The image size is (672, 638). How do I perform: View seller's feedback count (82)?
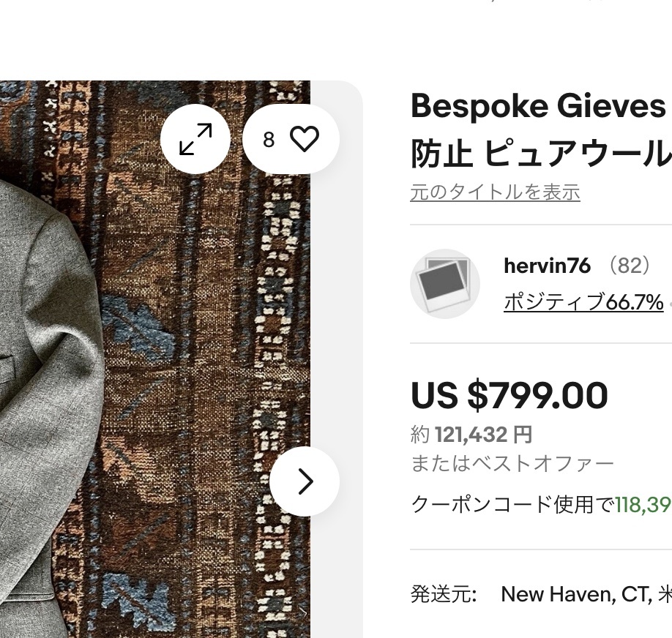coord(629,266)
